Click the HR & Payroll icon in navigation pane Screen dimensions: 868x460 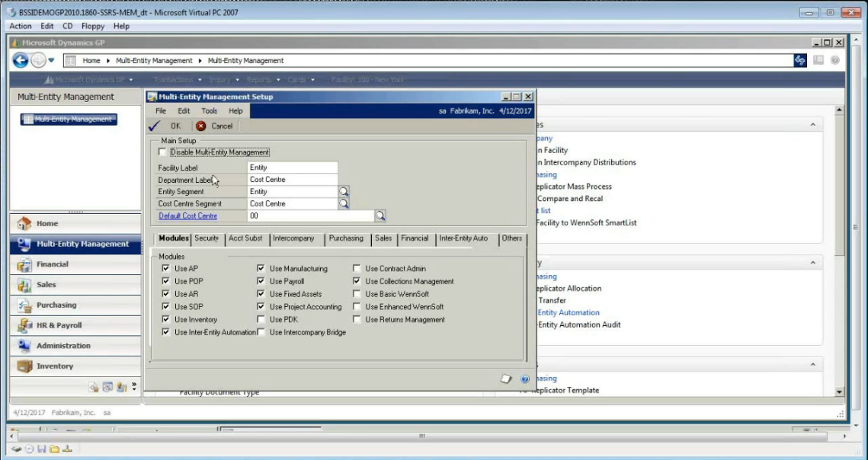click(x=24, y=325)
